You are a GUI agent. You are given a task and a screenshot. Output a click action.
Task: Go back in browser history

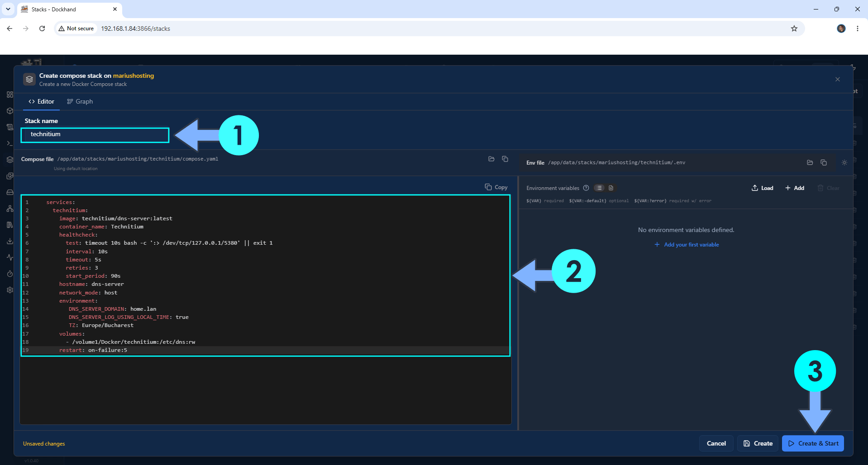coord(10,28)
